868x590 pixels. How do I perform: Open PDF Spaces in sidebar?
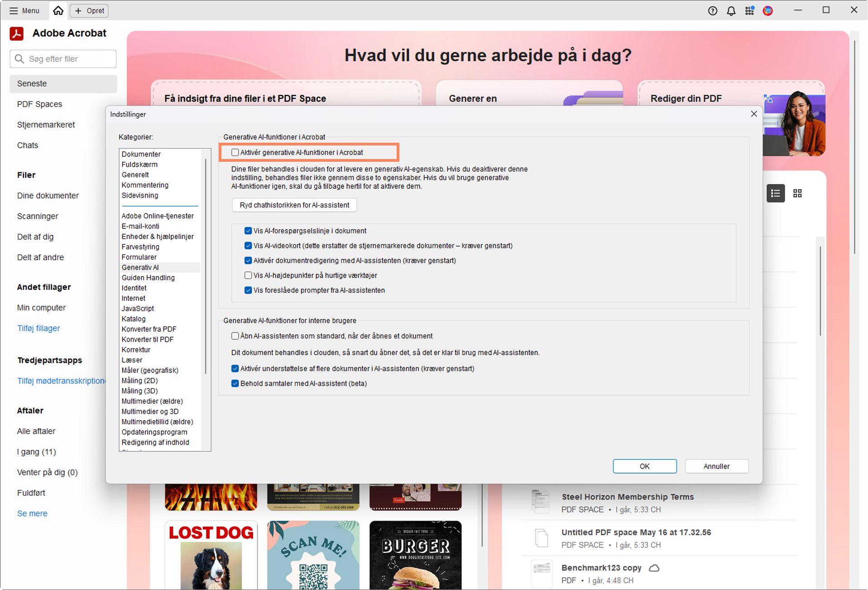[39, 104]
